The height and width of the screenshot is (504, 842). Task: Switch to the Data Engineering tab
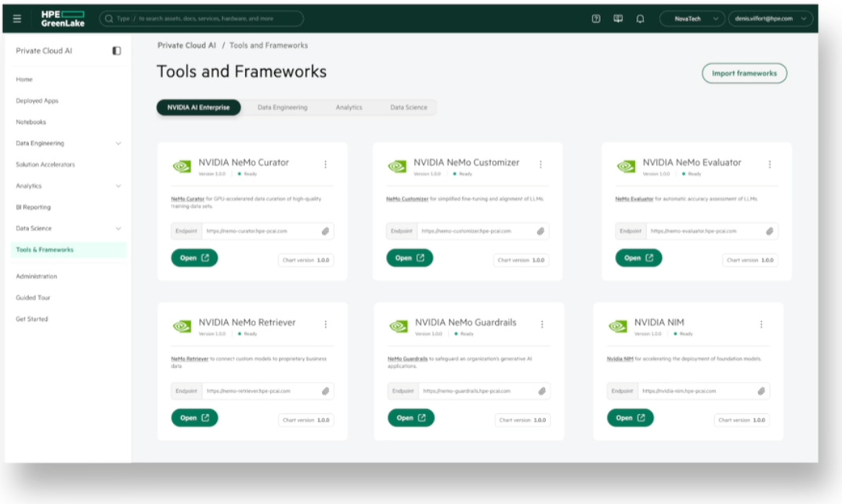pos(283,107)
